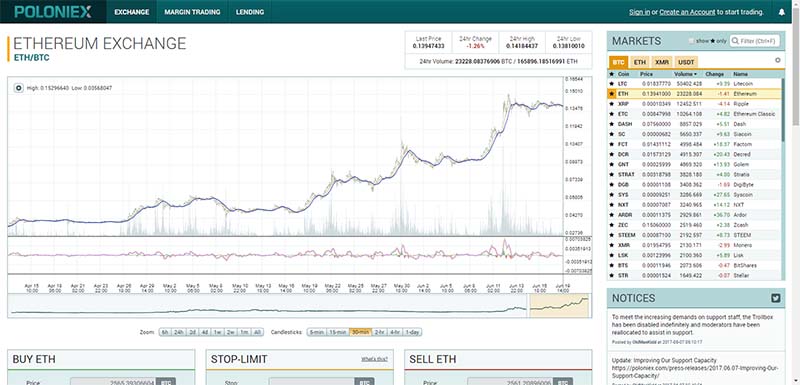Toggle favorite star for ZEC Zcash
Viewport: 800px width, 385px height.
point(611,225)
